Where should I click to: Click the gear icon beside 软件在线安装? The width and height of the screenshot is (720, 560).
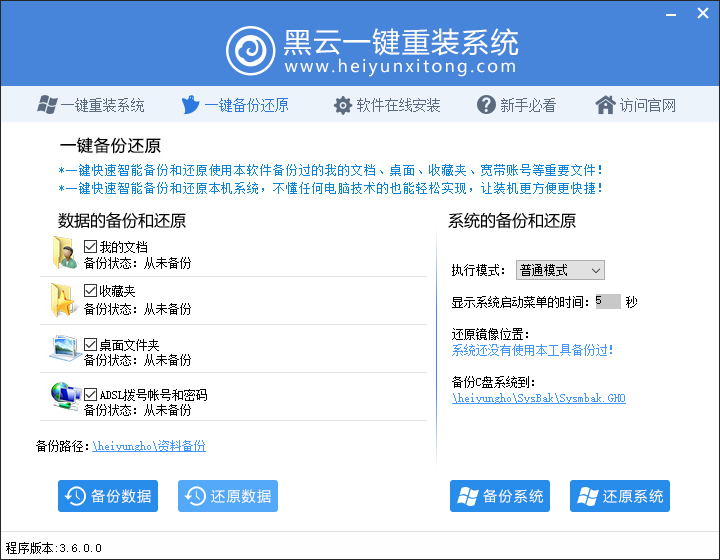click(343, 105)
